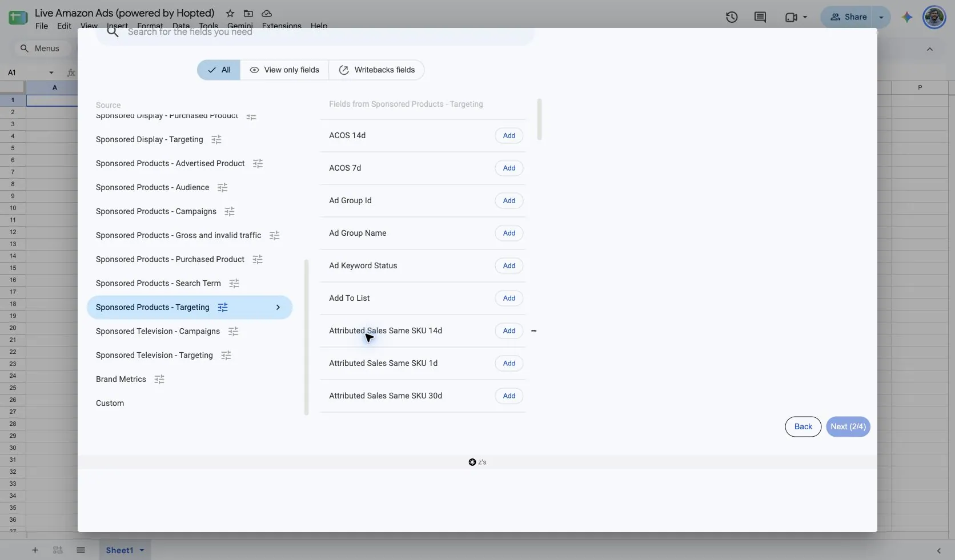Open the Google Sheets home icon

pos(18,17)
